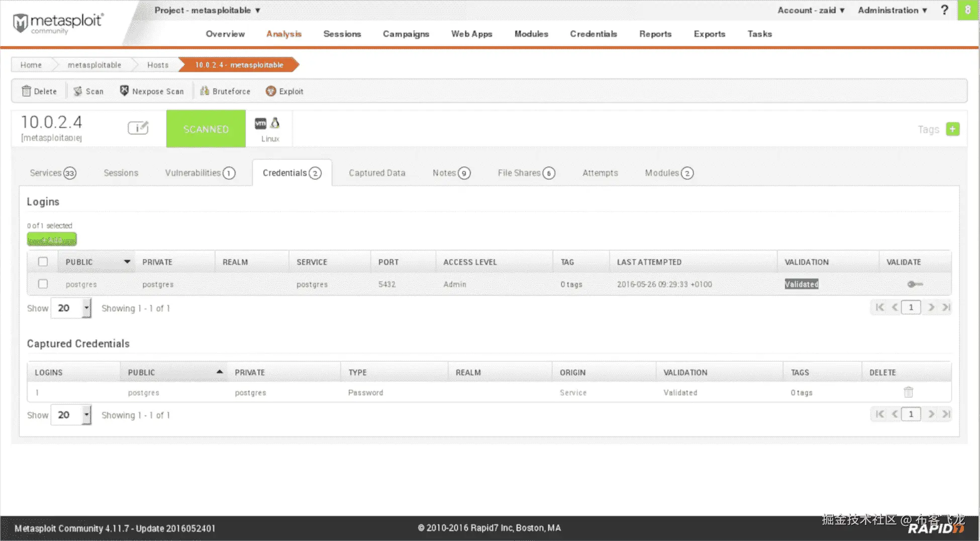Open the green notifications badge showing 8
The image size is (980, 541).
pos(967,10)
